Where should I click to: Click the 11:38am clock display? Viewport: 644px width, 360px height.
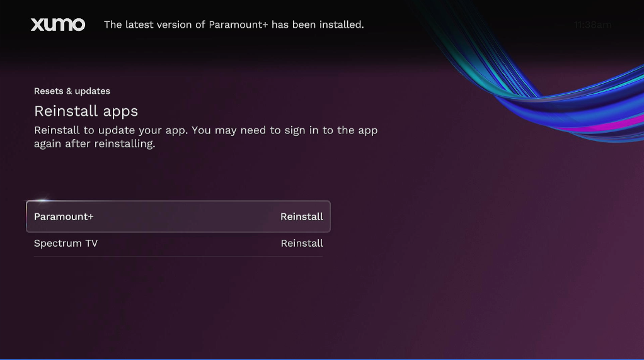point(593,25)
